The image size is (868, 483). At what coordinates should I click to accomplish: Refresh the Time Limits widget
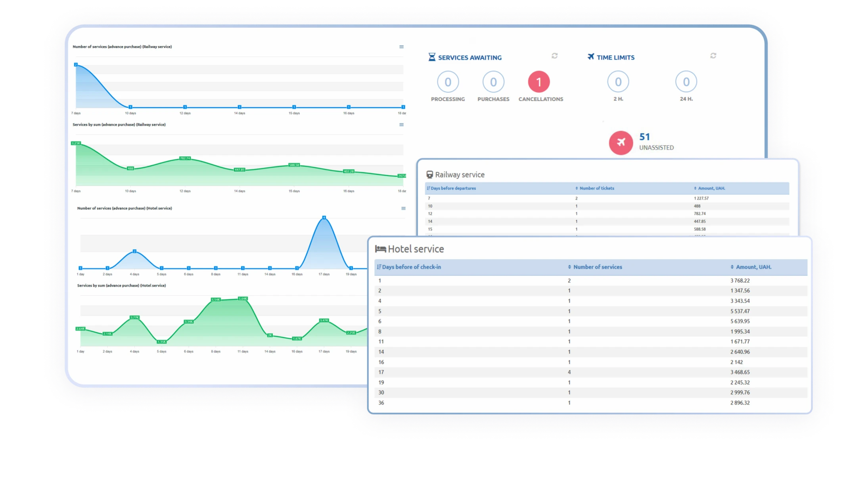[x=713, y=56]
